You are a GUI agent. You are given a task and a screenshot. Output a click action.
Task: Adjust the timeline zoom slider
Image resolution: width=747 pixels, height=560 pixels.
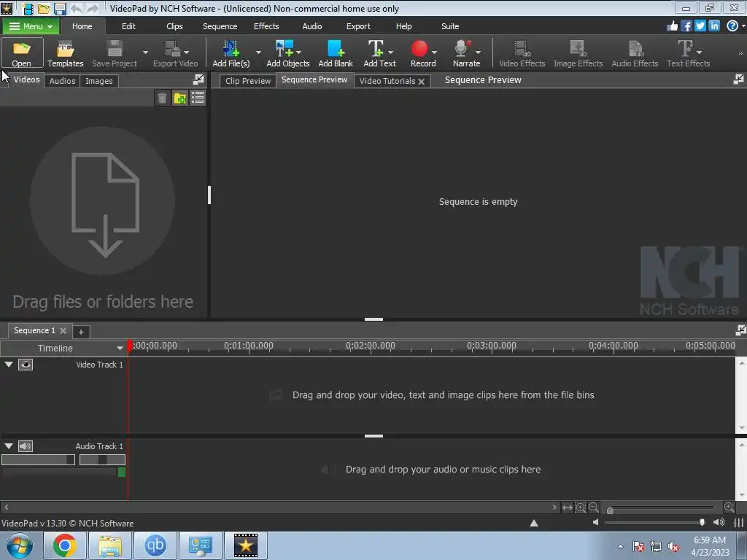click(x=610, y=510)
